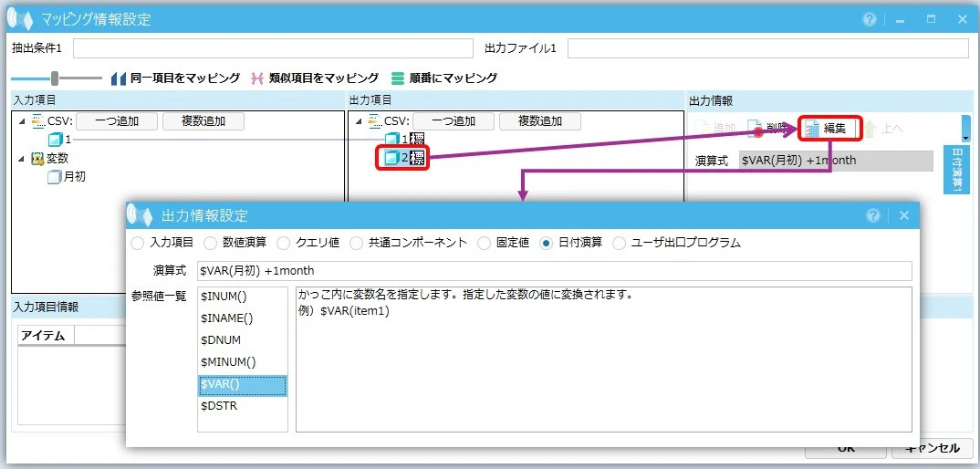Image resolution: width=980 pixels, height=469 pixels.
Task: Close the 出力情報設定 dialog
Action: click(903, 215)
